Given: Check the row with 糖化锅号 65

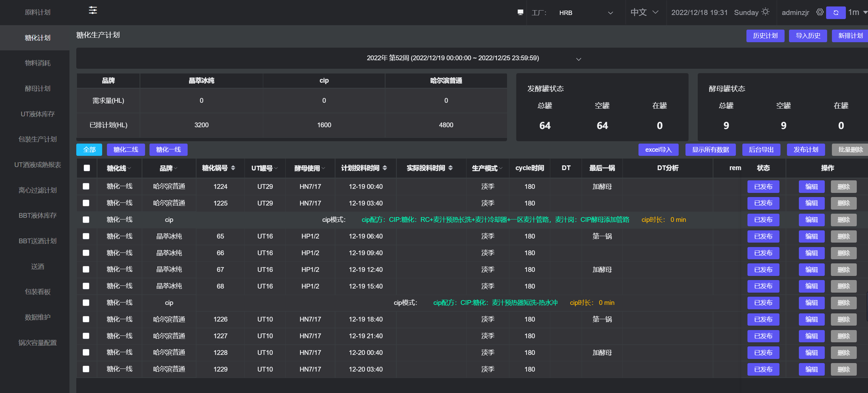Looking at the screenshot, I should (x=86, y=236).
